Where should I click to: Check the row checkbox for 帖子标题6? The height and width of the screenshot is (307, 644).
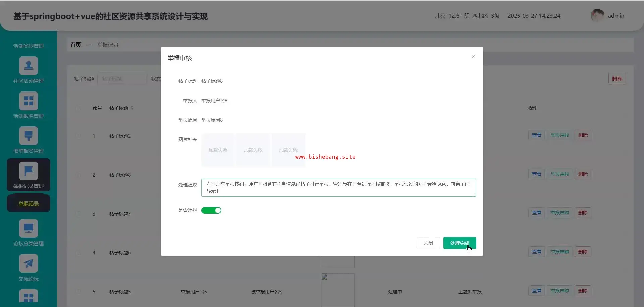(78, 253)
